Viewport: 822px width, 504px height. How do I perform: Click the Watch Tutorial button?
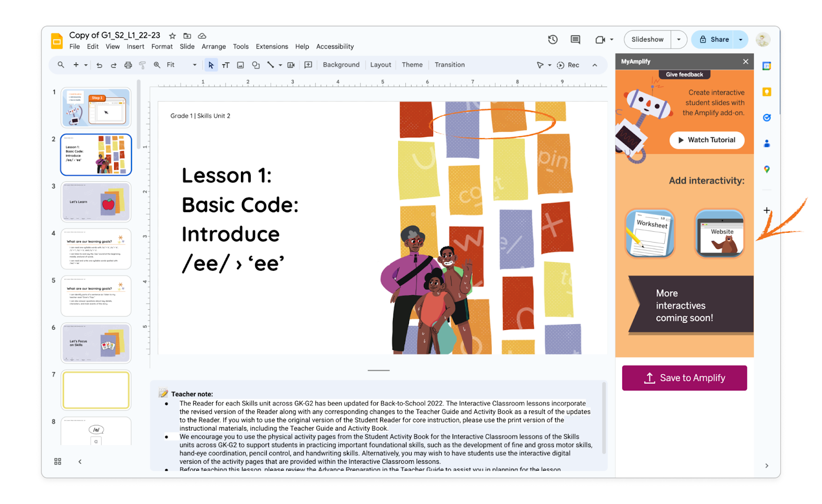(x=706, y=140)
